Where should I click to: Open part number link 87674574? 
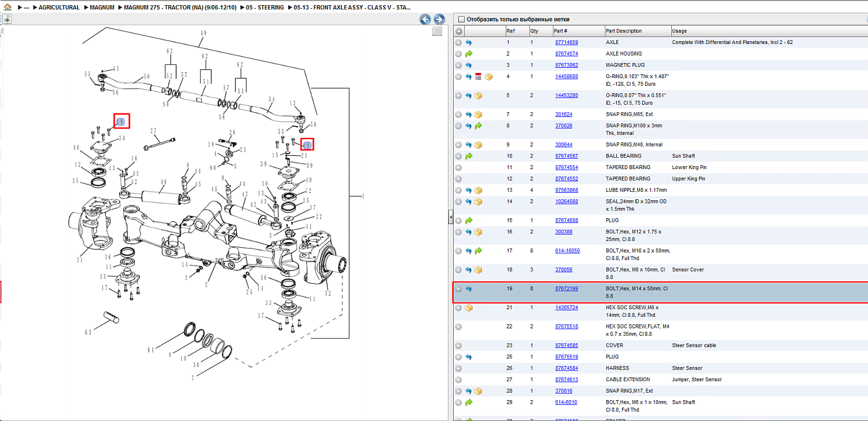click(567, 54)
